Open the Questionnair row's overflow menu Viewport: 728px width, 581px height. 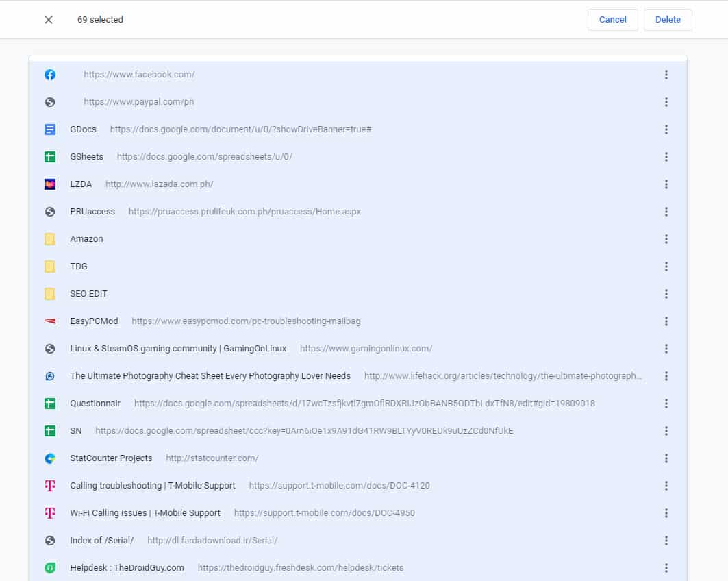coord(666,403)
